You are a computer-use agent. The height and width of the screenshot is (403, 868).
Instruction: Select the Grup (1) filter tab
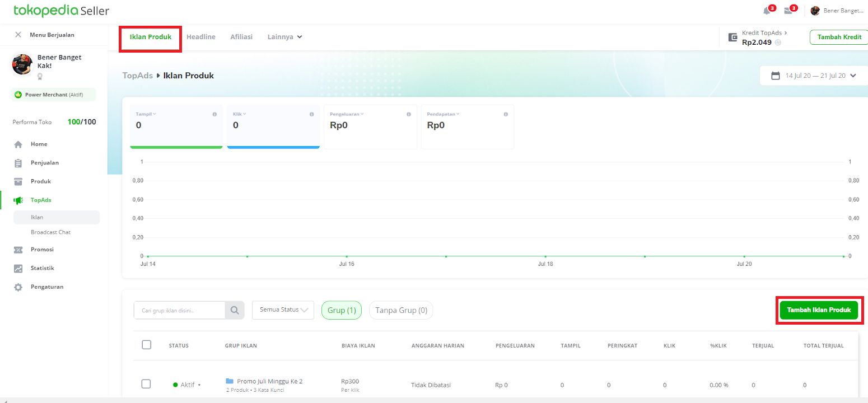click(342, 310)
